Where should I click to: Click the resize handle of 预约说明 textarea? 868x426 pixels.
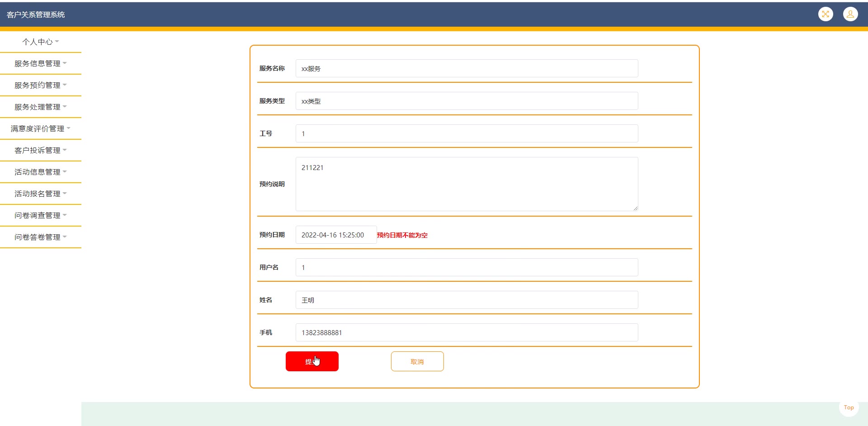(x=635, y=208)
